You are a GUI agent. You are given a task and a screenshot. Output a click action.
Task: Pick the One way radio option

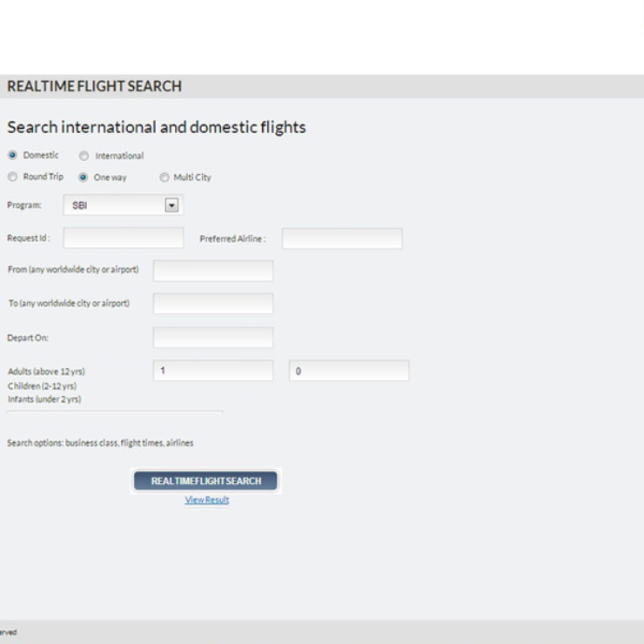tap(84, 178)
